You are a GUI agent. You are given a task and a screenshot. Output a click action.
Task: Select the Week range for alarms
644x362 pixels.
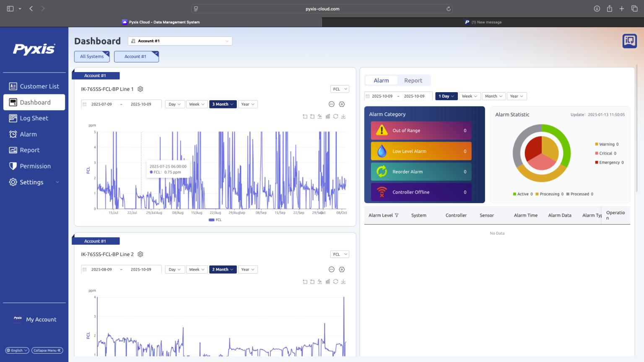point(469,96)
